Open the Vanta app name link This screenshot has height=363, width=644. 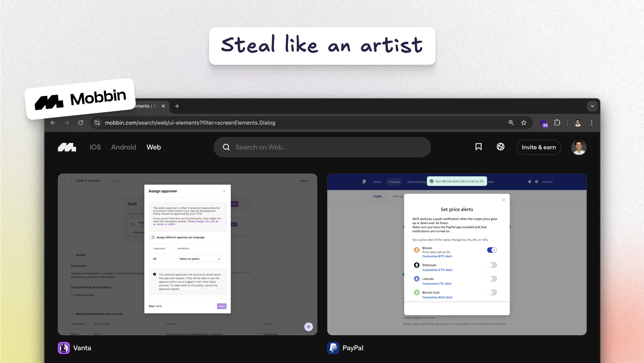pos(82,348)
